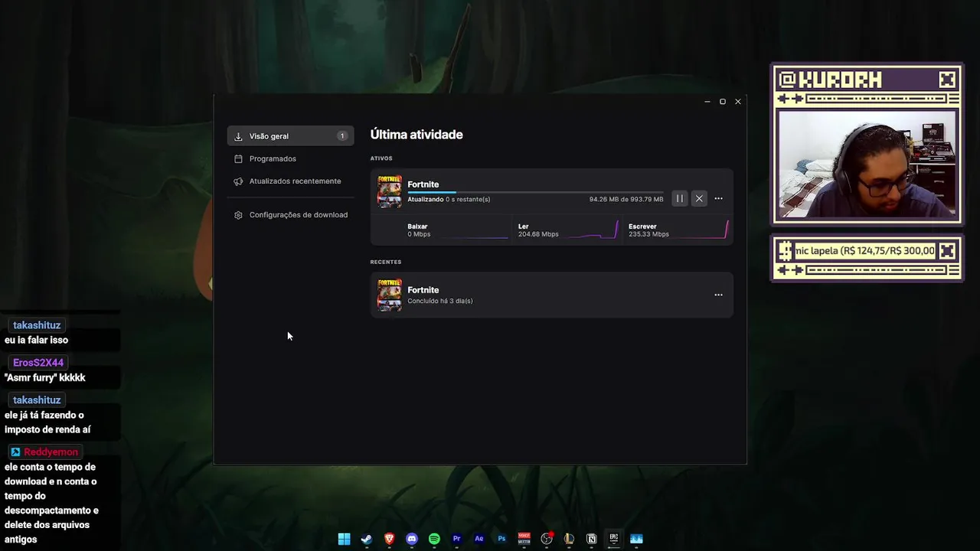Screen dimensions: 980x551
Task: Open Notion from the taskbar
Action: click(591, 539)
